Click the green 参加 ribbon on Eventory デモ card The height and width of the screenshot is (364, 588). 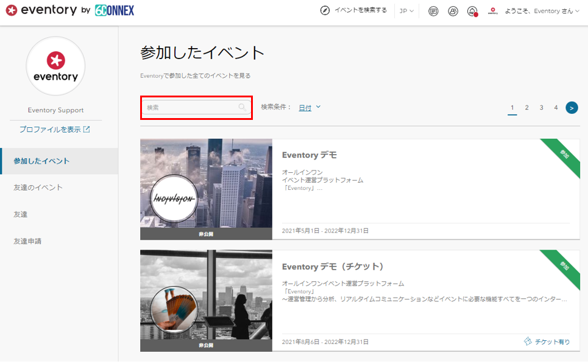tap(564, 155)
